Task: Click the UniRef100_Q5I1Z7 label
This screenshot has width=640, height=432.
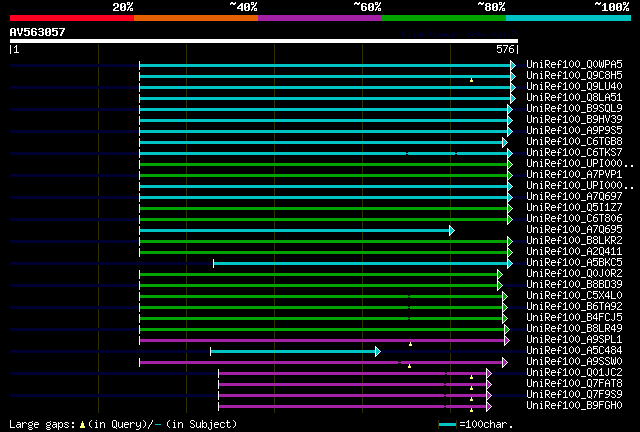Action: tap(574, 207)
